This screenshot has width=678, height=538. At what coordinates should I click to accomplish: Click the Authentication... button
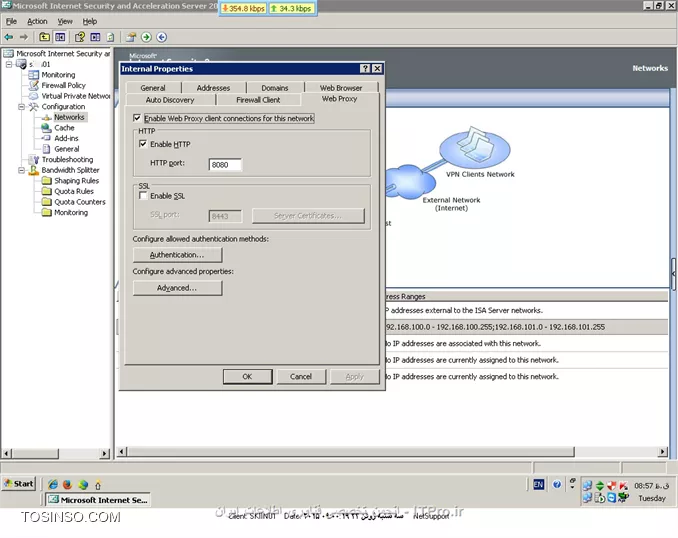click(178, 255)
